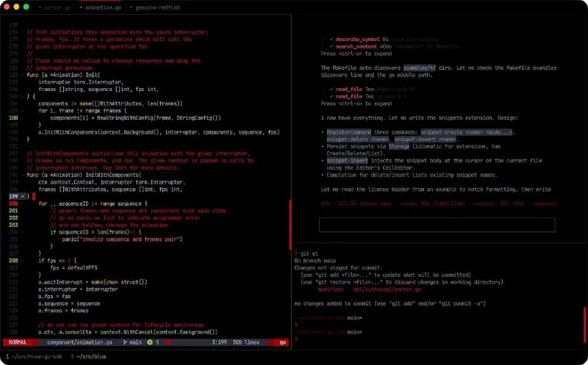This screenshot has height=365, width=588.
Task: Expand tool calls below search_content with ctrl-o hint
Action: pyautogui.click(x=356, y=54)
